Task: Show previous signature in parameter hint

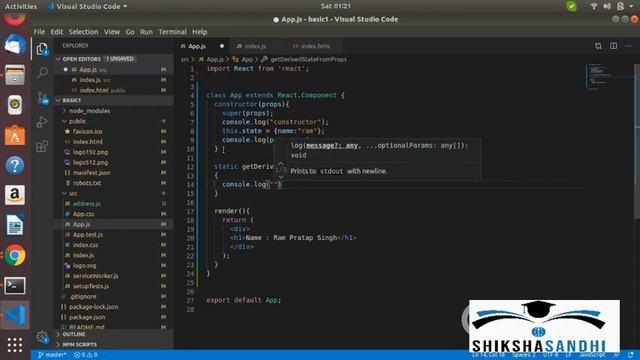Action: [281, 163]
